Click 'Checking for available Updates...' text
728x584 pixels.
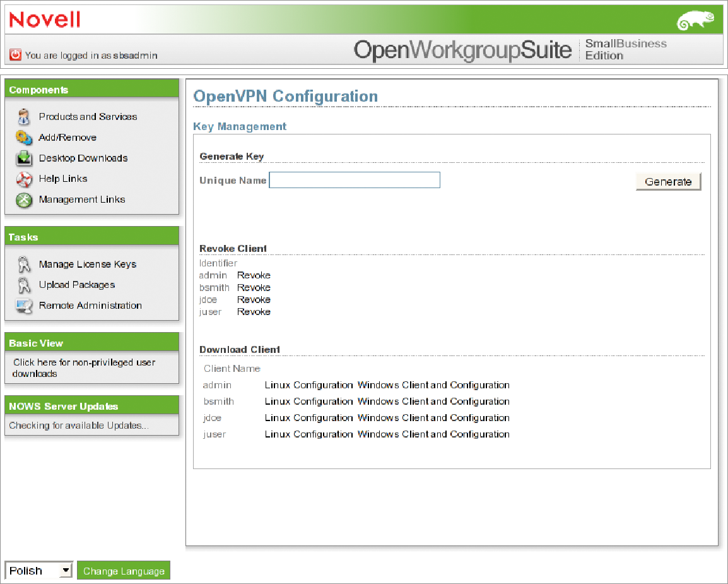click(79, 426)
